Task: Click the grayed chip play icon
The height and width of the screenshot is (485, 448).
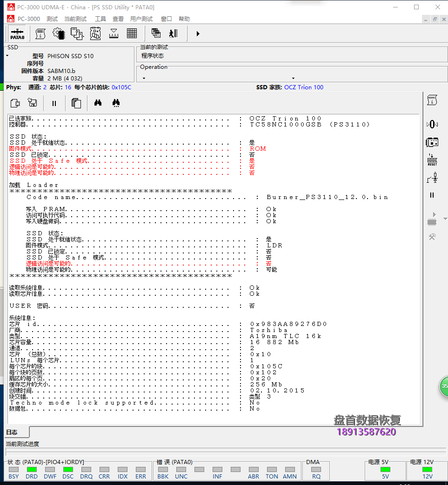Action: (x=432, y=219)
